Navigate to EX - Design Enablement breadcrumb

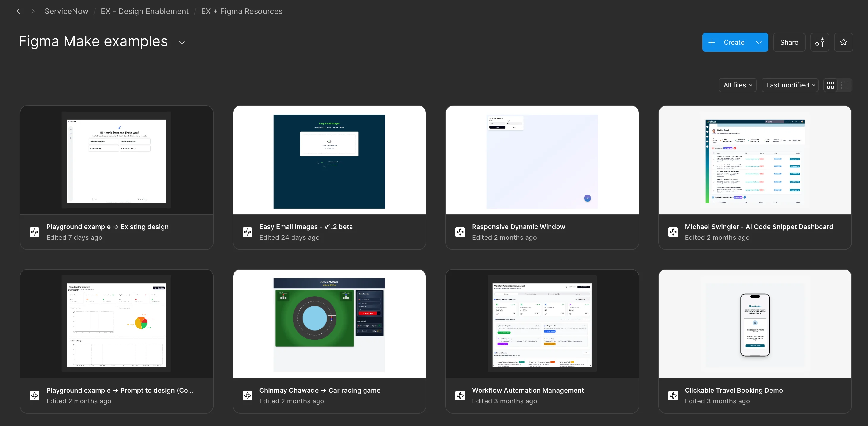click(x=145, y=11)
